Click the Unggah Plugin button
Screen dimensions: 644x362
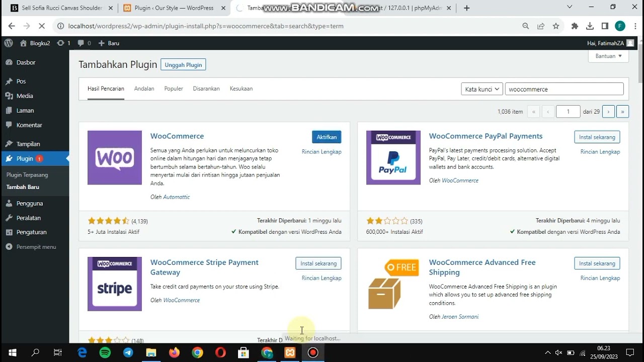coord(183,65)
